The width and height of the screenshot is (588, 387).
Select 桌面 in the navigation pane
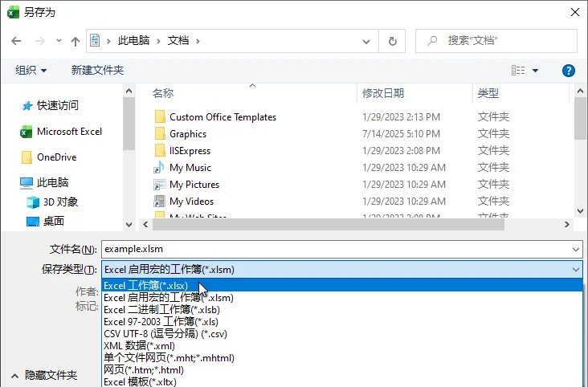[x=54, y=222]
